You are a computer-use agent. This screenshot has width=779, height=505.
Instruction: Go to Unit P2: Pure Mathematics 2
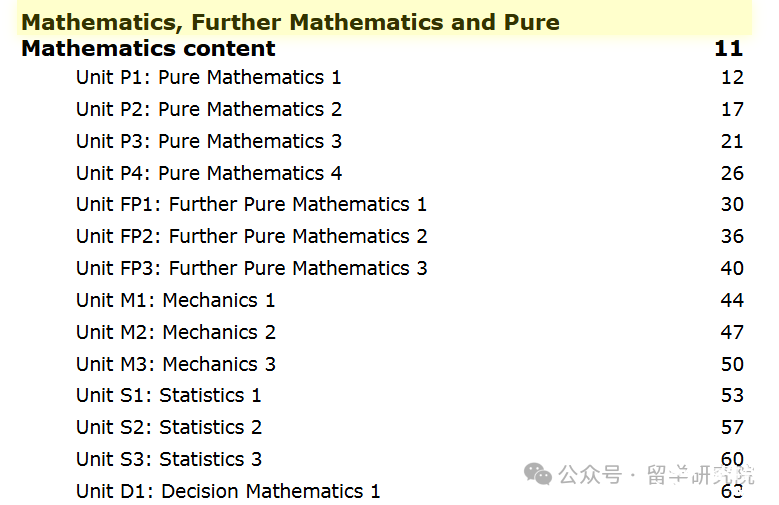(209, 109)
